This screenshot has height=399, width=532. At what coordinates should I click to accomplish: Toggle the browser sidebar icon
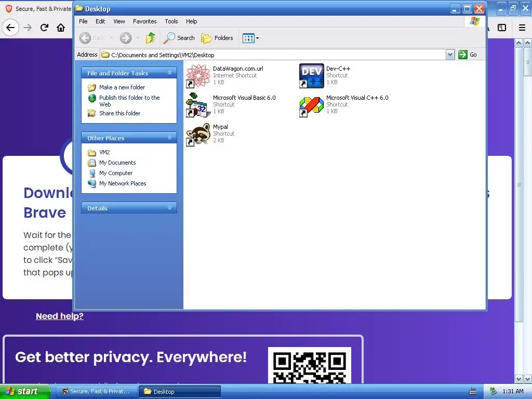502,28
